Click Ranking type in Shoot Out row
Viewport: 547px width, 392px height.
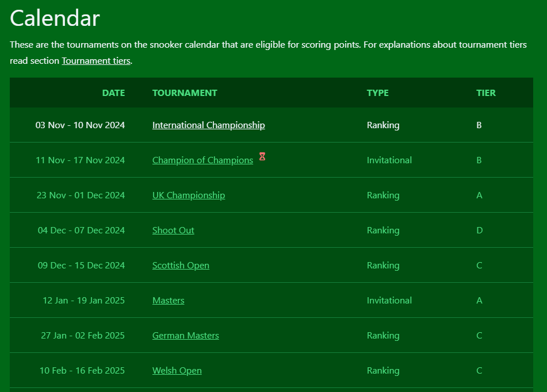coord(383,230)
